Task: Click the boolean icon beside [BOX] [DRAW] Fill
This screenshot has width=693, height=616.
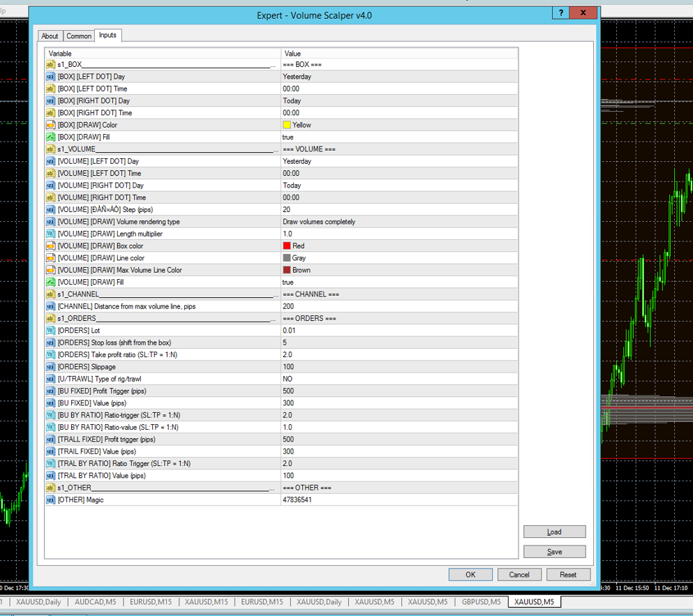Action: (x=50, y=137)
